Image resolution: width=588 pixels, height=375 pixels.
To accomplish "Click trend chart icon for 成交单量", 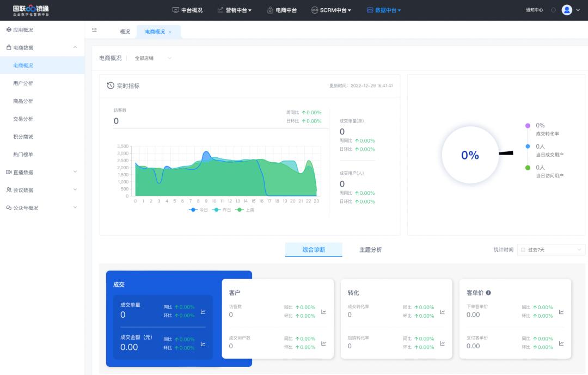I will (x=203, y=311).
